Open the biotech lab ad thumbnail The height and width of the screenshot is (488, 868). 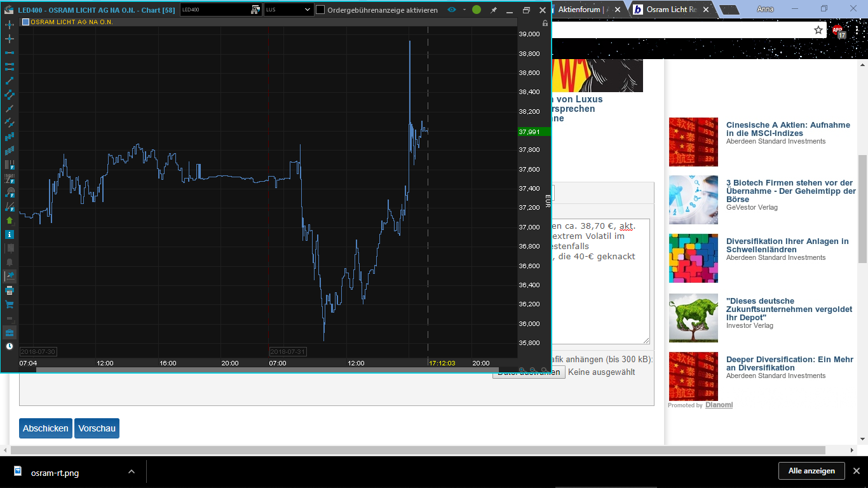tap(693, 200)
